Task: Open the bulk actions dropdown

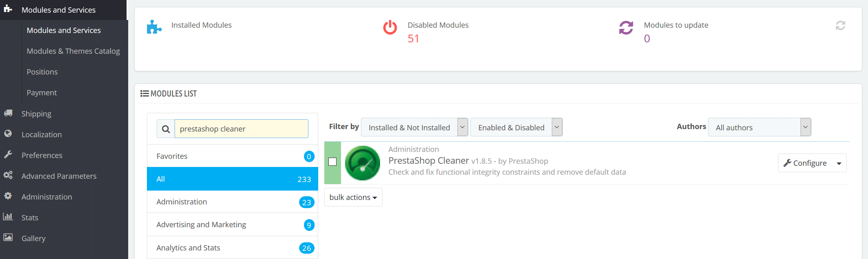Action: click(x=353, y=197)
